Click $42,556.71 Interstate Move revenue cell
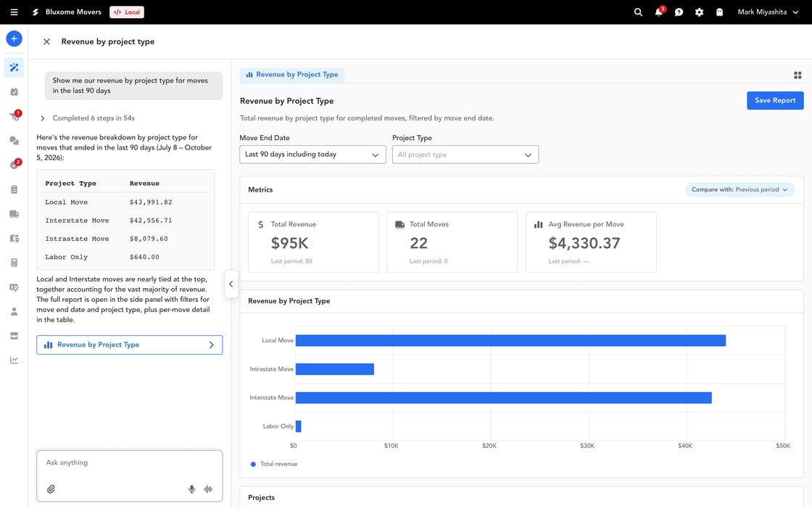 coord(151,221)
